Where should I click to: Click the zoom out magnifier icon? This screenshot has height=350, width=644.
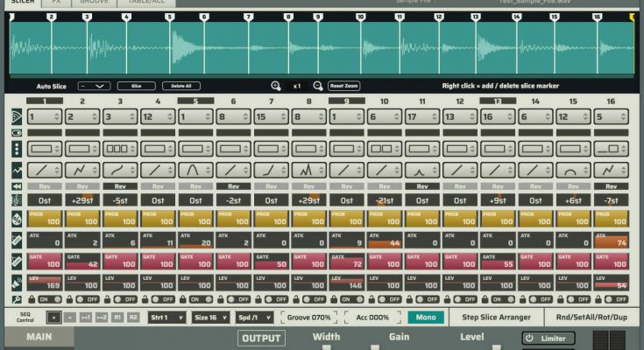click(x=317, y=86)
